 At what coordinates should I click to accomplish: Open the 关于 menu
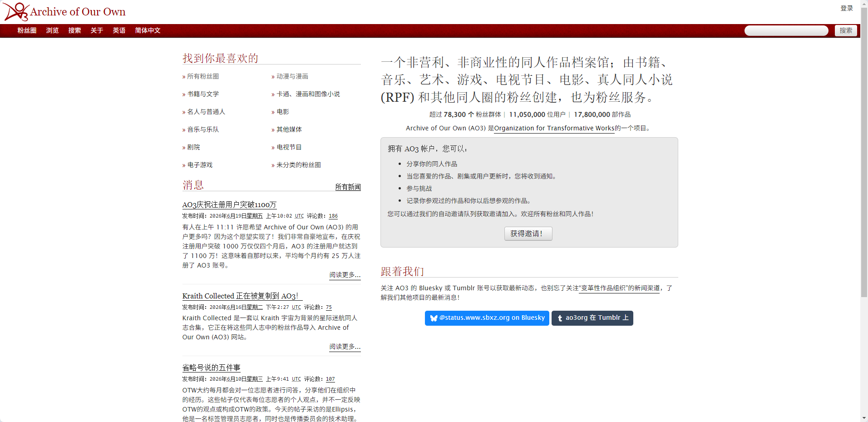pyautogui.click(x=97, y=30)
